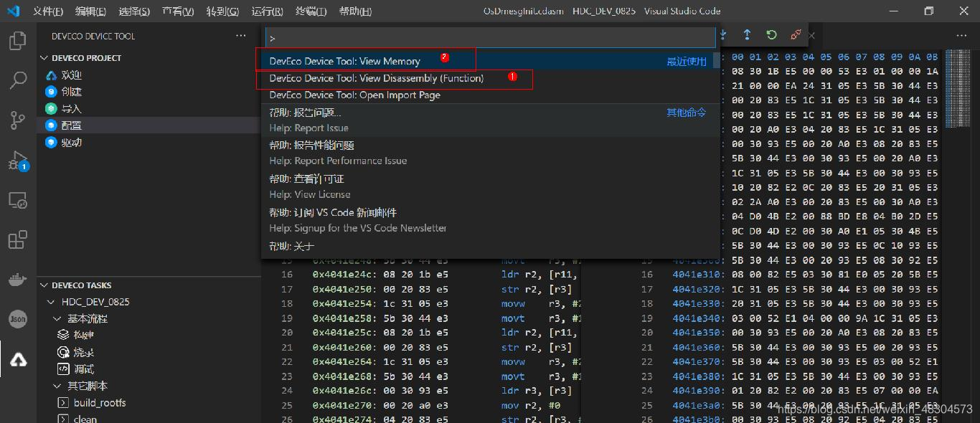Open the Source Control view

pyautogui.click(x=18, y=120)
